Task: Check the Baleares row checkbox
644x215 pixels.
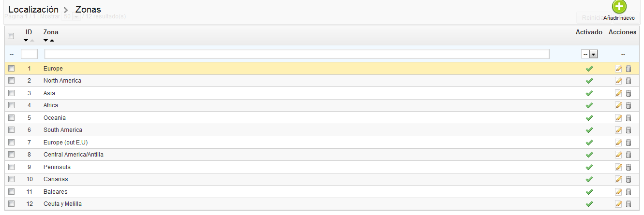Action: (12, 191)
